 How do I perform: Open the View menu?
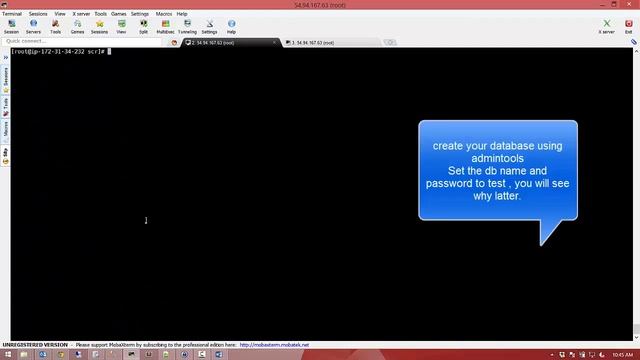[x=60, y=14]
